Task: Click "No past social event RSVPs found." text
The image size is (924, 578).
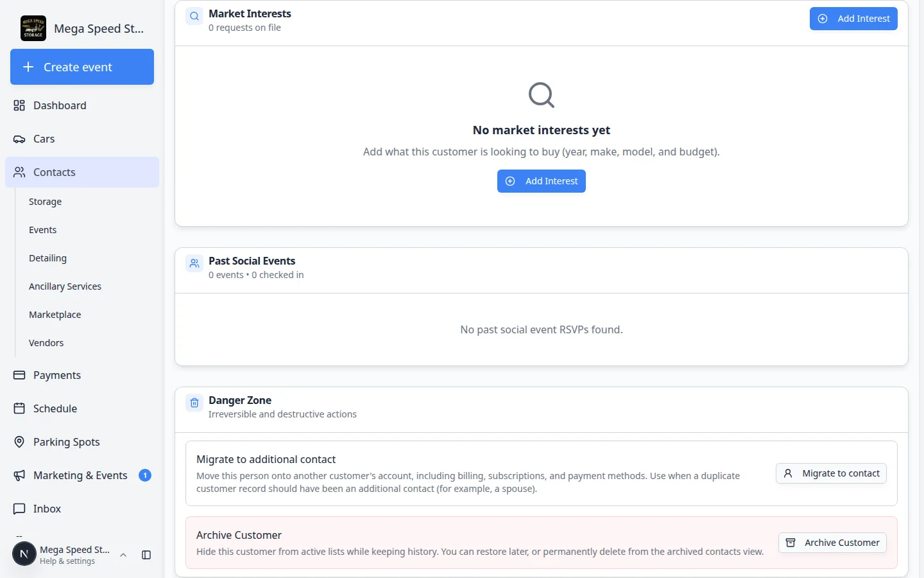Action: pos(542,329)
